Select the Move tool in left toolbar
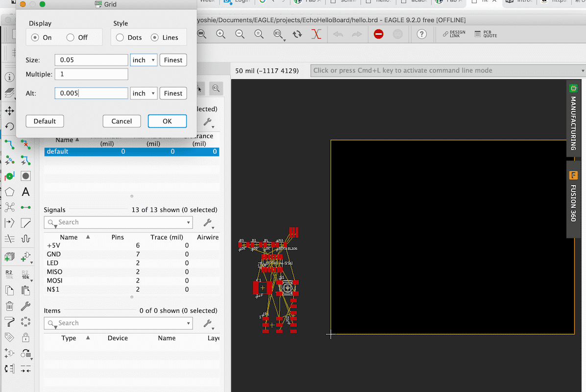Image resolution: width=586 pixels, height=392 pixels. [10, 111]
